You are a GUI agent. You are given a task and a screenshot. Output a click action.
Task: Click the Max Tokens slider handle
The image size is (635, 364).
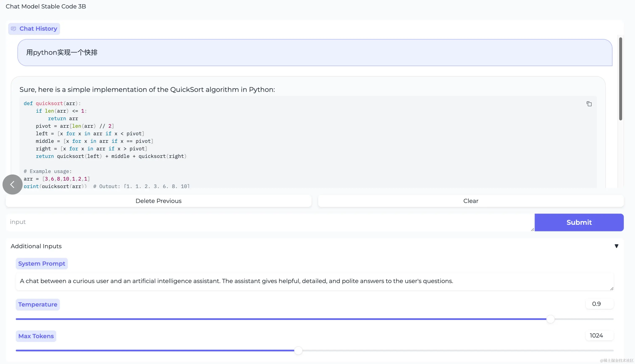click(298, 351)
